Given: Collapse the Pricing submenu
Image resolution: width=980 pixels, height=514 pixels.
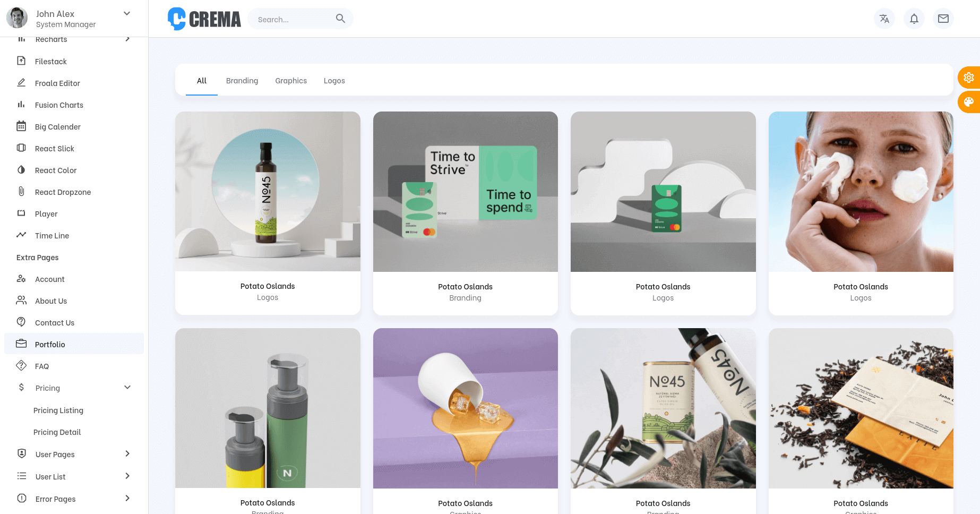Looking at the screenshot, I should tap(127, 388).
